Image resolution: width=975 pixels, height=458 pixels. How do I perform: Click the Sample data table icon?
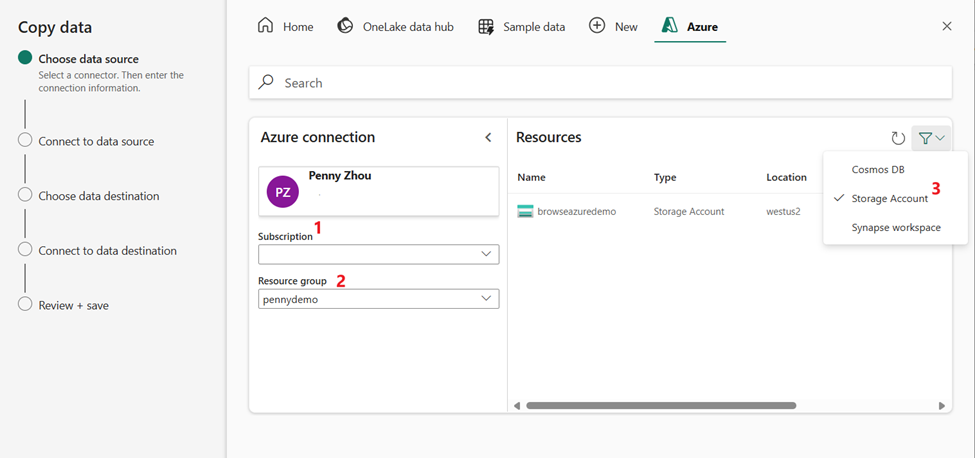(486, 27)
